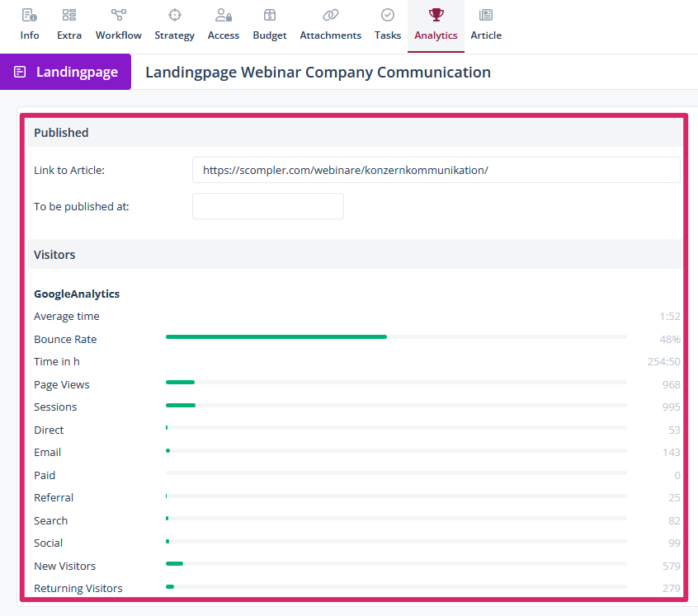This screenshot has height=616, width=698.
Task: Click the Info tab icon
Action: click(29, 15)
